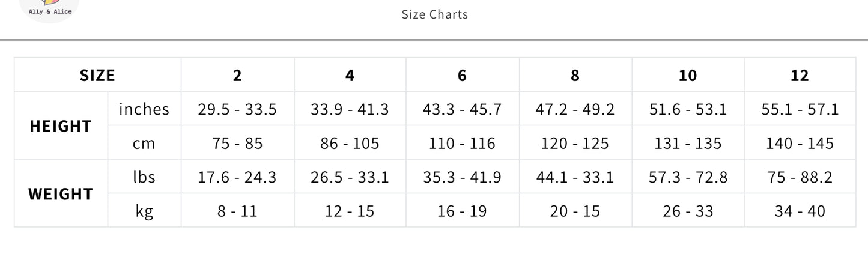Click the size 10 column header

[688, 75]
